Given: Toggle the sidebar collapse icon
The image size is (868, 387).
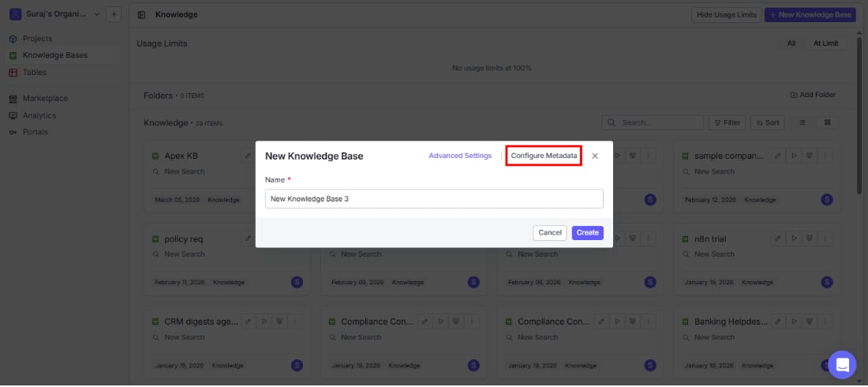Looking at the screenshot, I should click(x=141, y=15).
